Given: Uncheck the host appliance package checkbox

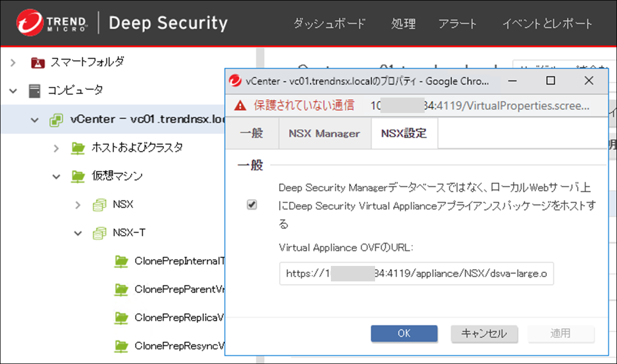Looking at the screenshot, I should [252, 205].
